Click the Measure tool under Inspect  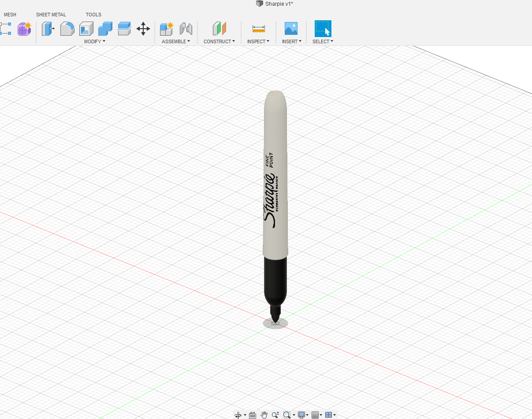[258, 28]
